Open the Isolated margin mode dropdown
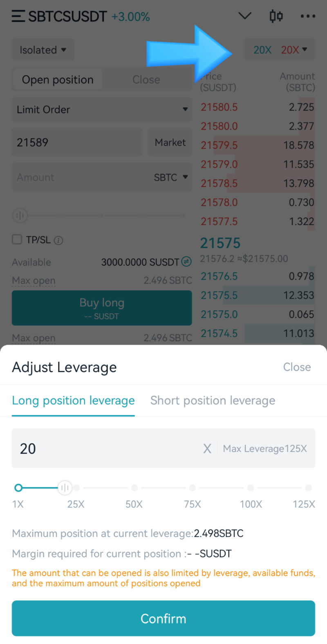The image size is (327, 644). [43, 50]
